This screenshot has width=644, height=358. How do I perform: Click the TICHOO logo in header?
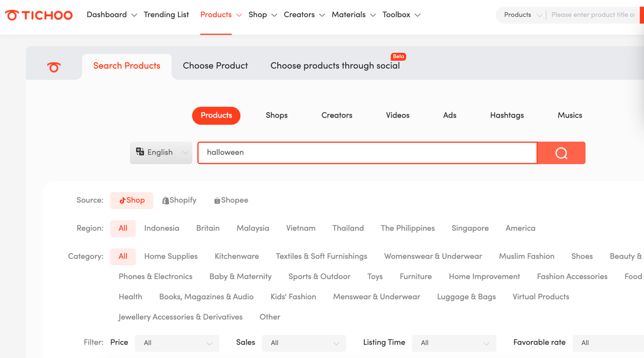[39, 15]
